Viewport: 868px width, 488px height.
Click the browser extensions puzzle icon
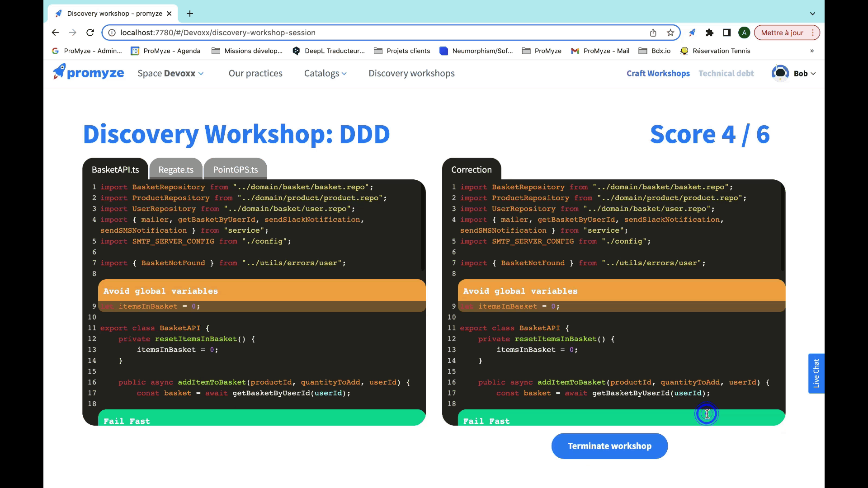click(x=711, y=33)
